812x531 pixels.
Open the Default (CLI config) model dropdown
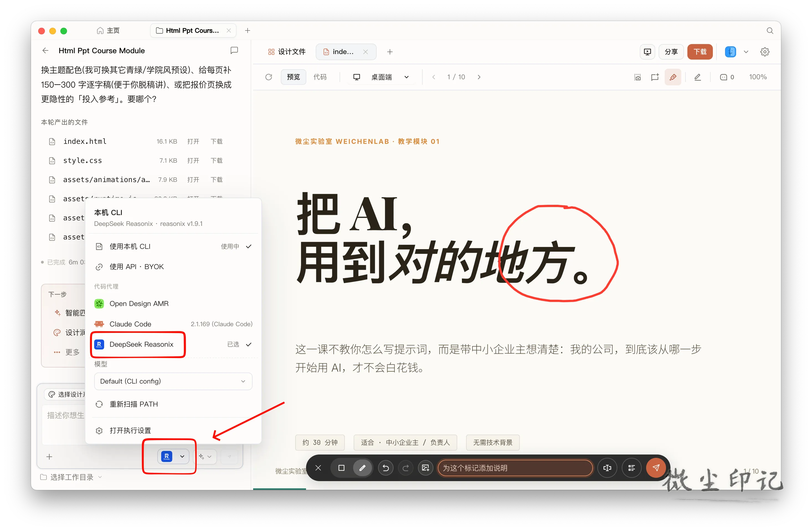click(173, 381)
